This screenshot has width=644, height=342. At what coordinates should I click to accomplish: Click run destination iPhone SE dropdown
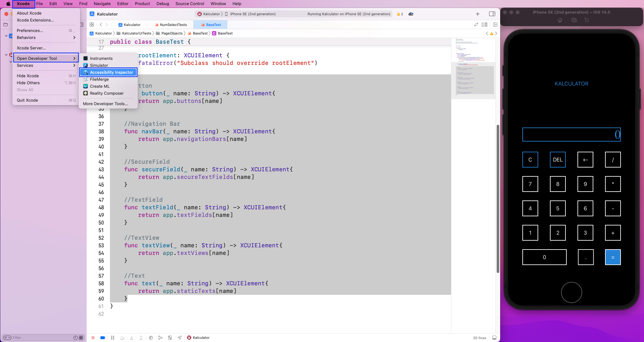252,14
